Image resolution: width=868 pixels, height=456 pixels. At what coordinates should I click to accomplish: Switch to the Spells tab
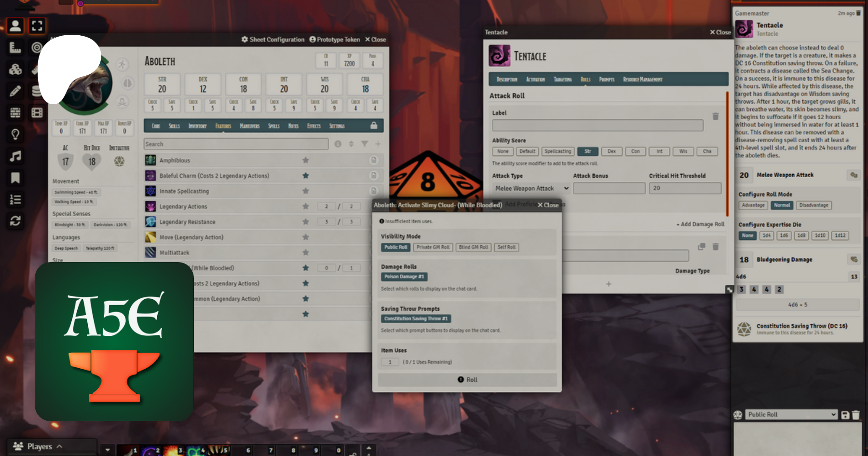pyautogui.click(x=273, y=126)
